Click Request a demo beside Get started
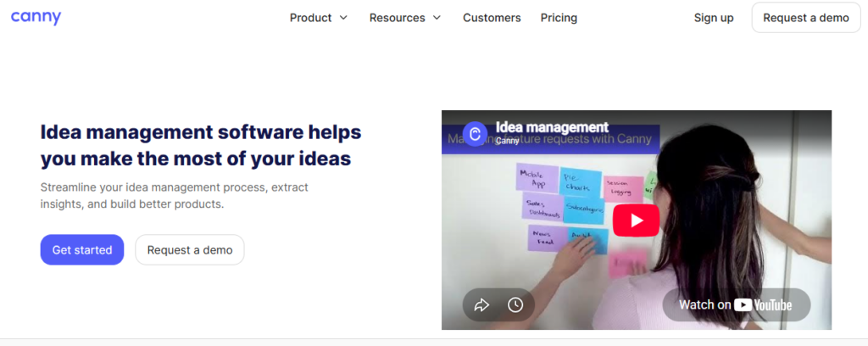Screen dimensions: 868x346 coord(190,249)
